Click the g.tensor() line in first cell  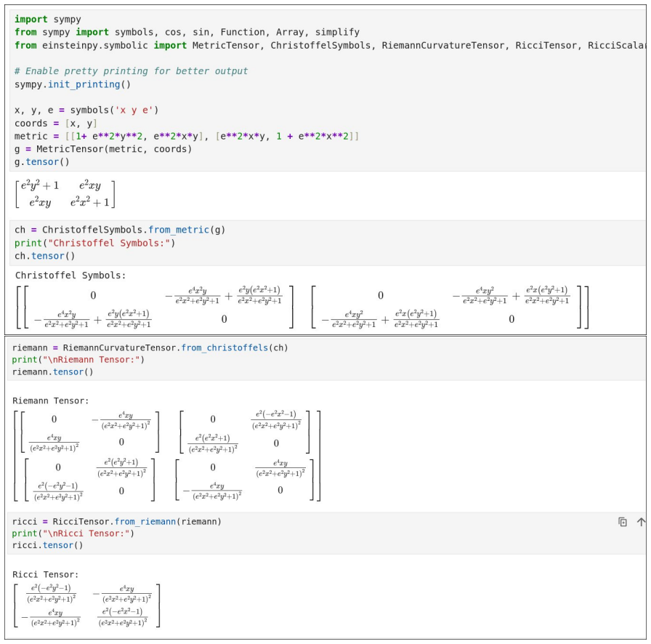click(42, 162)
